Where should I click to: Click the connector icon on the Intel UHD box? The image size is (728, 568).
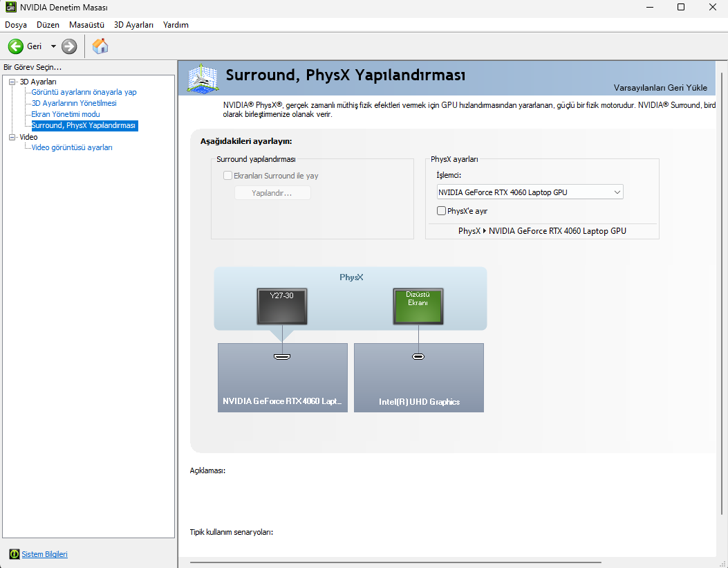(418, 357)
